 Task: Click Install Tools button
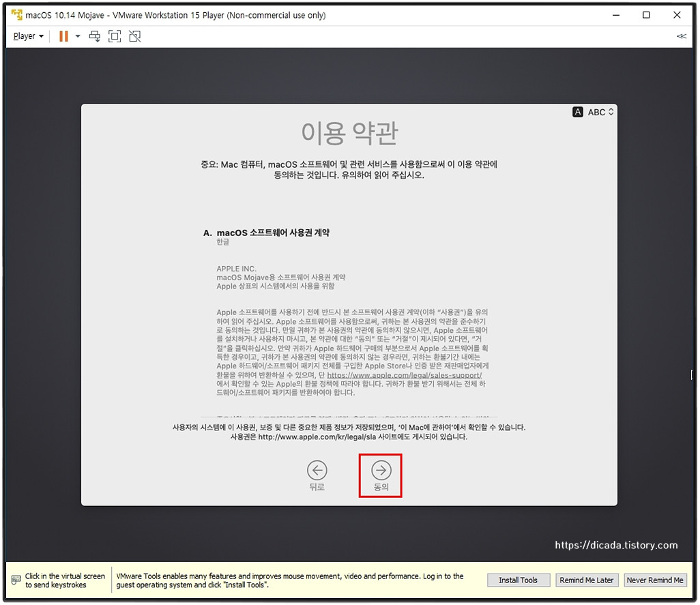pos(519,580)
